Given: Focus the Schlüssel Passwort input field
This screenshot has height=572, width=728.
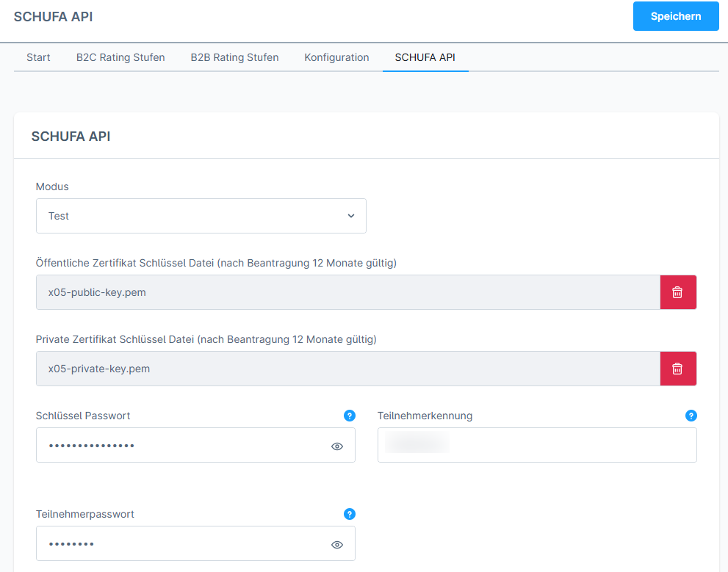Looking at the screenshot, I should point(180,446).
